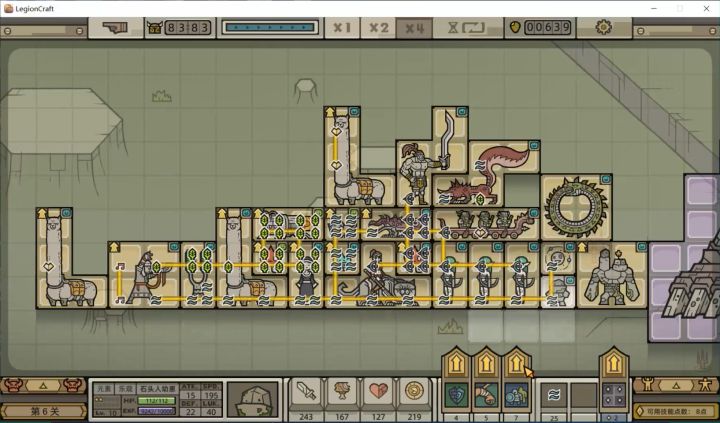Click the gold shield counter showing 00639

tap(540, 28)
